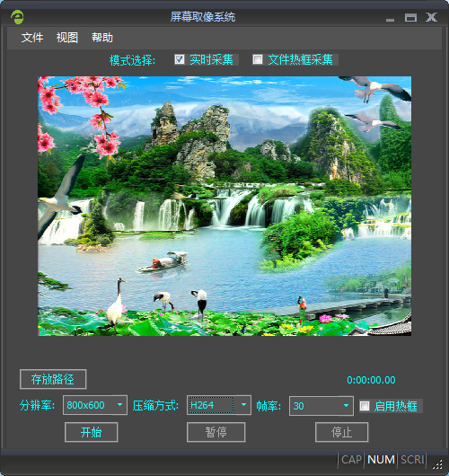The width and height of the screenshot is (449, 476).
Task: Click the resize grip in status bar
Action: click(x=438, y=464)
